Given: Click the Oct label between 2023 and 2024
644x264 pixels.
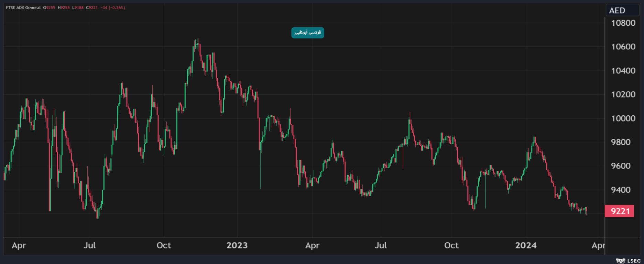Looking at the screenshot, I should pos(451,245).
